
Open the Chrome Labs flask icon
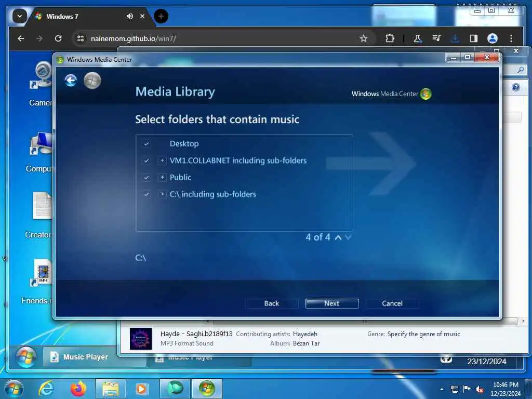pyautogui.click(x=417, y=38)
